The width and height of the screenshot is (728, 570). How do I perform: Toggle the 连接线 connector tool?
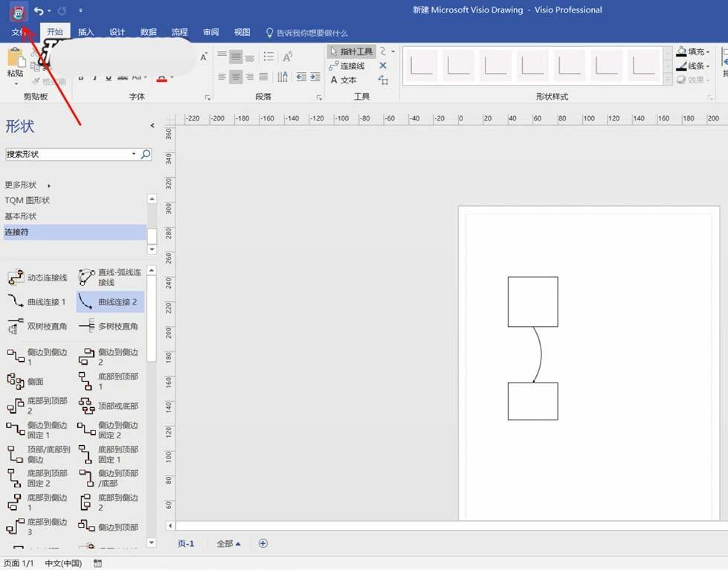(x=347, y=66)
